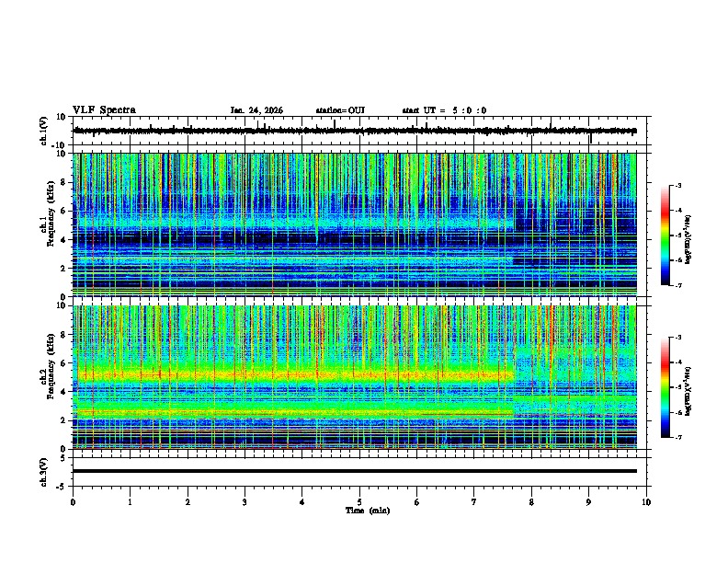Screen dimensions: 728x563
Task: Click the 'station=OUJ' label
Action: [x=340, y=110]
